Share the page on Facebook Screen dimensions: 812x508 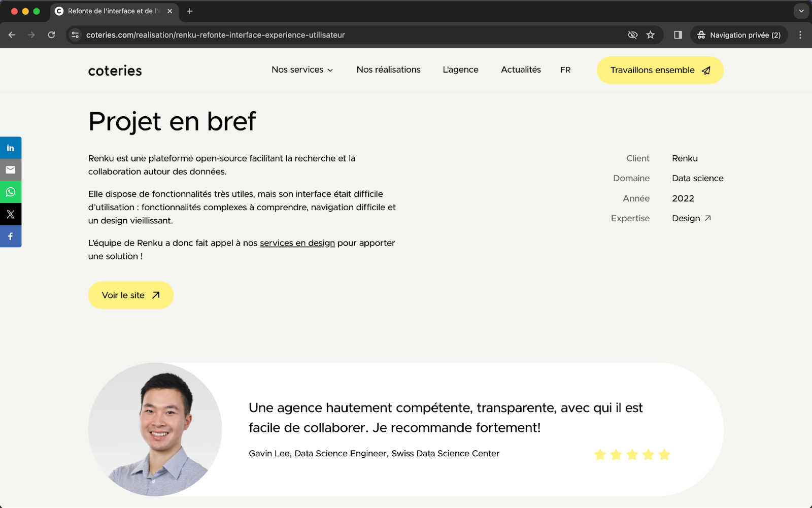pyautogui.click(x=11, y=236)
